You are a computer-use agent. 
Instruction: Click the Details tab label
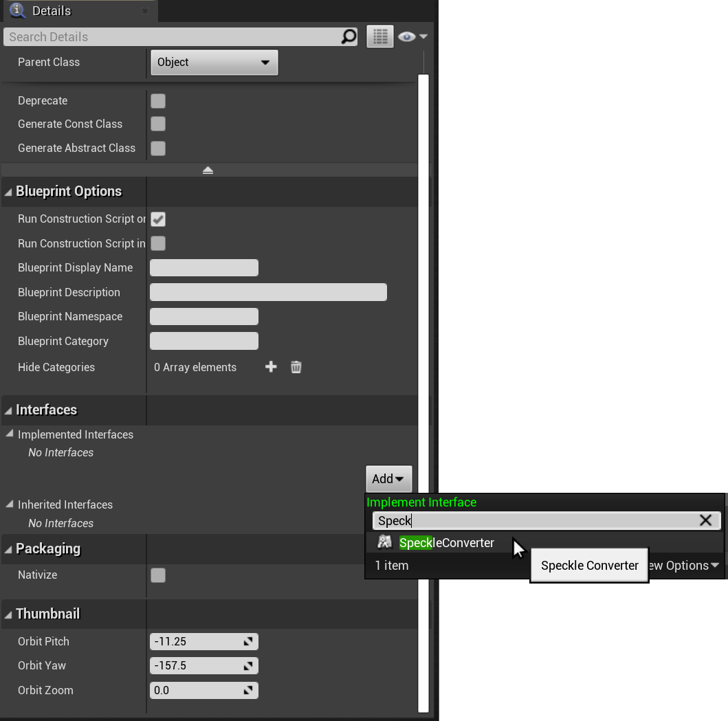[52, 11]
